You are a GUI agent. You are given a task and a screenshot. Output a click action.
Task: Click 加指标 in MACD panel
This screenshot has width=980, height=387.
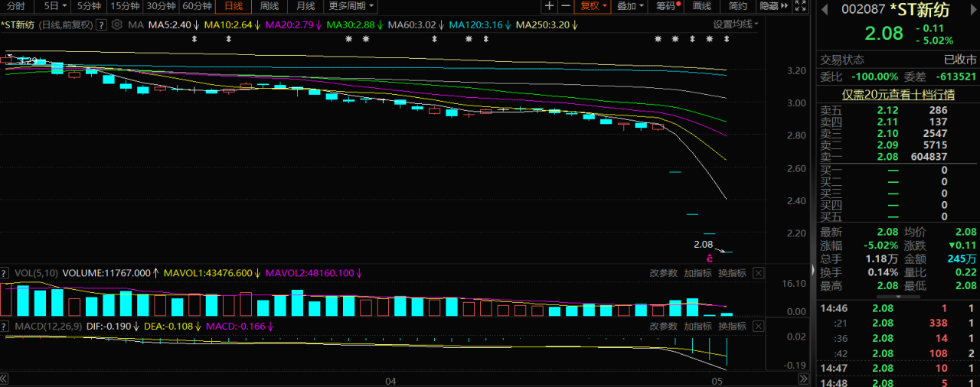point(697,327)
